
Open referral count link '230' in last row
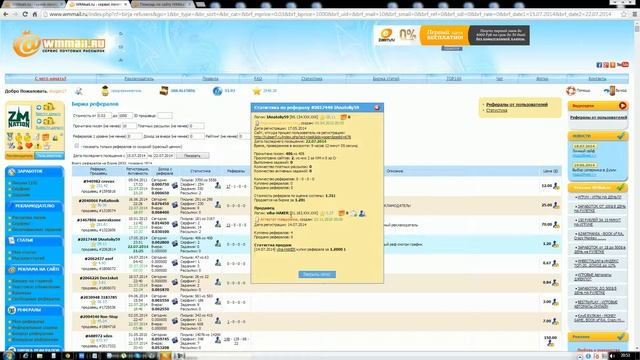click(227, 339)
